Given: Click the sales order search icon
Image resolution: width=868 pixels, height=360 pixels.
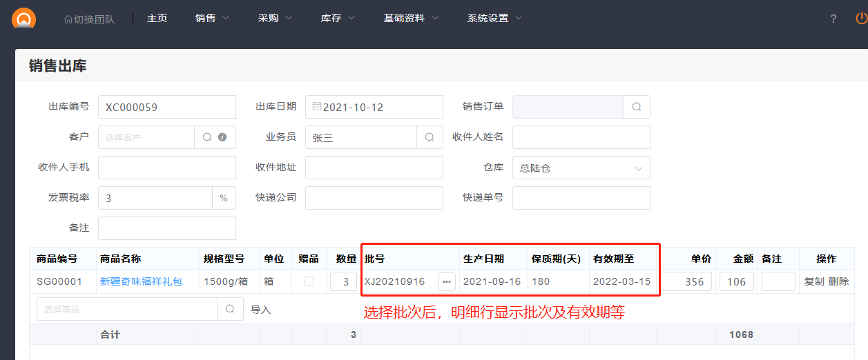Looking at the screenshot, I should (637, 107).
